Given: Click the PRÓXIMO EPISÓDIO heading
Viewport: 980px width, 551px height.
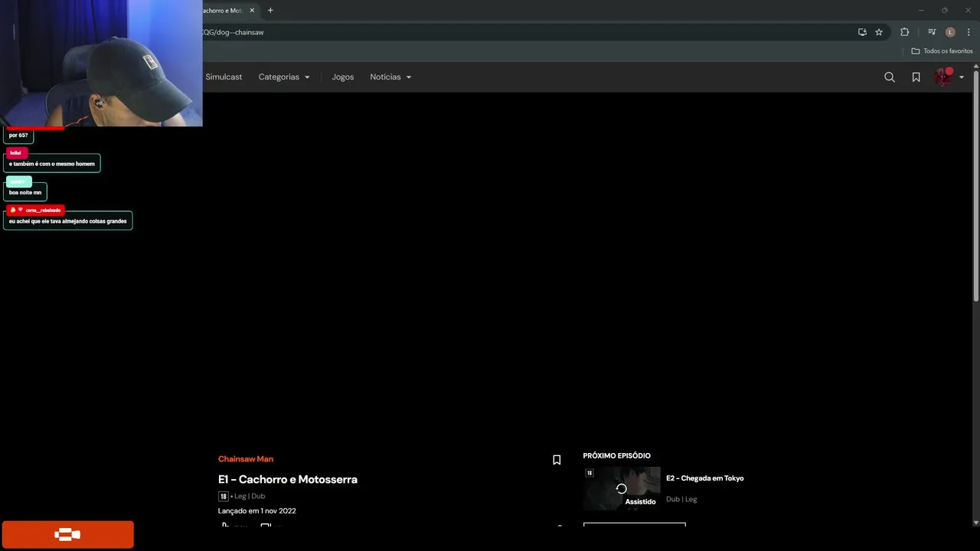Looking at the screenshot, I should 616,456.
